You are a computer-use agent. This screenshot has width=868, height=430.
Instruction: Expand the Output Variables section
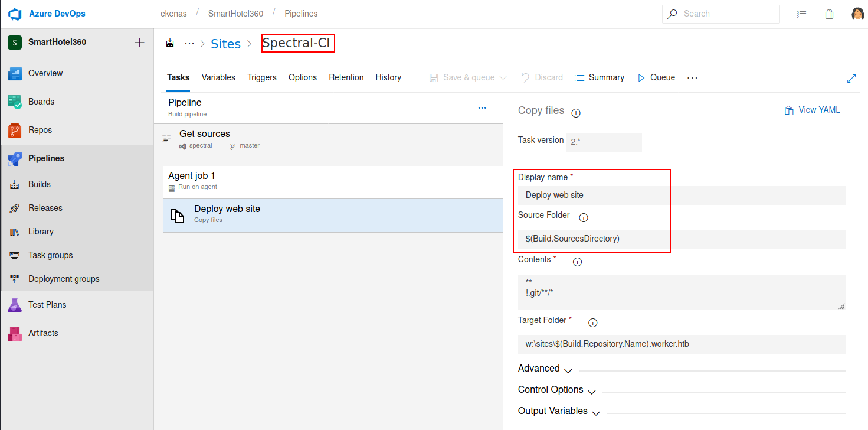tap(559, 411)
